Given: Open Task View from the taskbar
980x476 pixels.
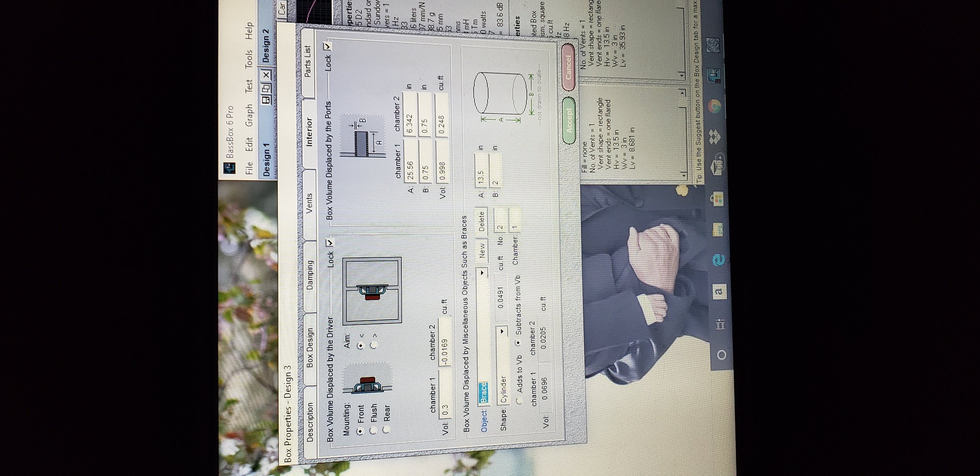Looking at the screenshot, I should pyautogui.click(x=720, y=324).
